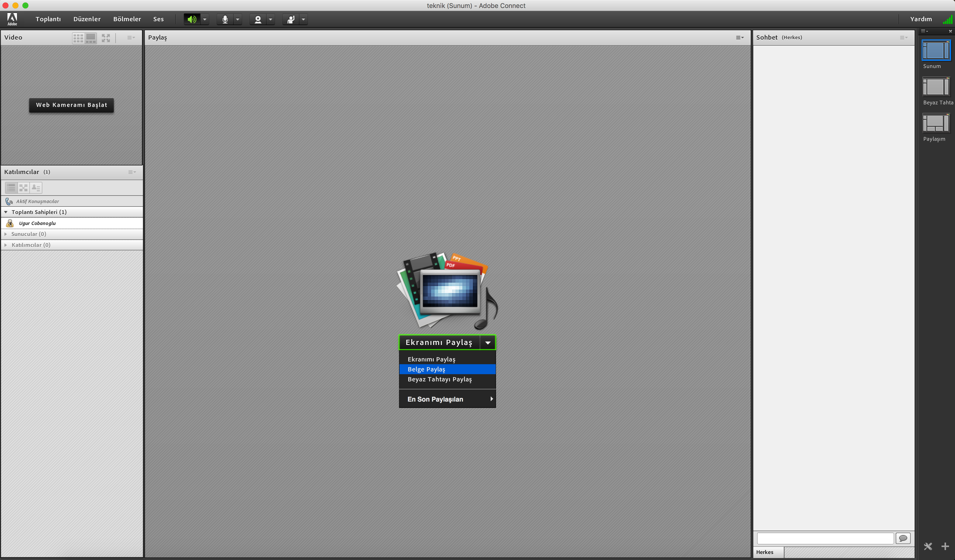Open the Katılımcılar pod options menu
This screenshot has height=560, width=955.
tap(132, 172)
